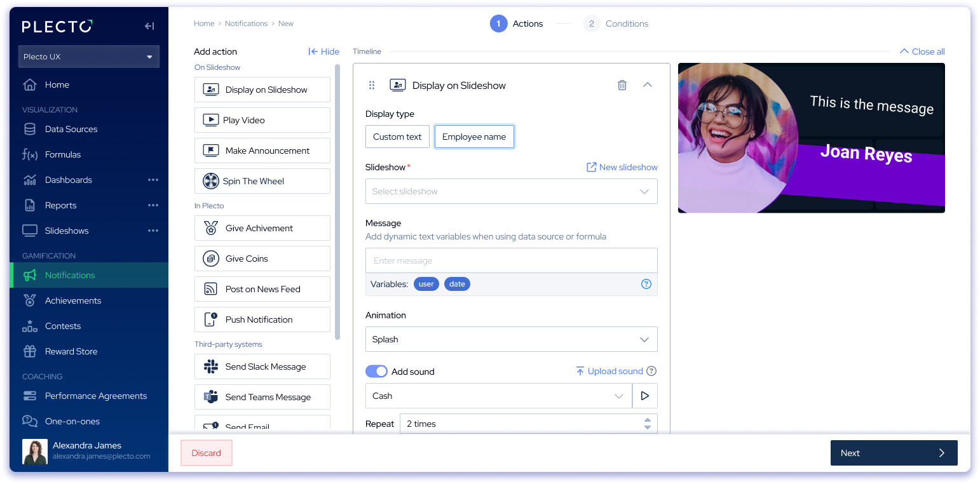Click the Next button
The height and width of the screenshot is (484, 980).
893,453
